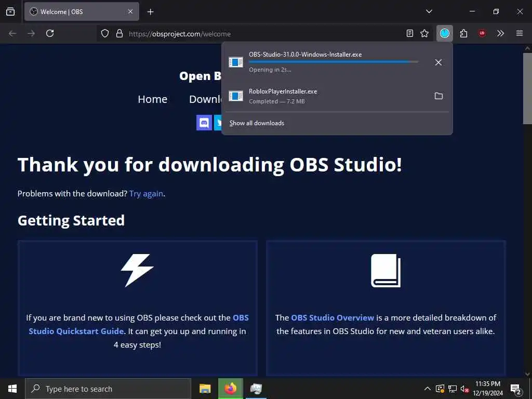Open File Explorer from the taskbar

click(x=205, y=389)
